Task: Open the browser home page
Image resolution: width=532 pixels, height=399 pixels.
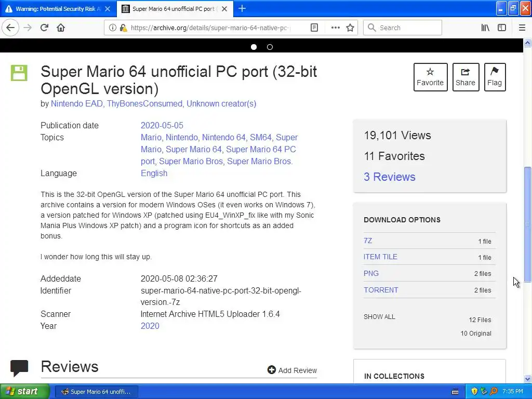Action: click(61, 28)
